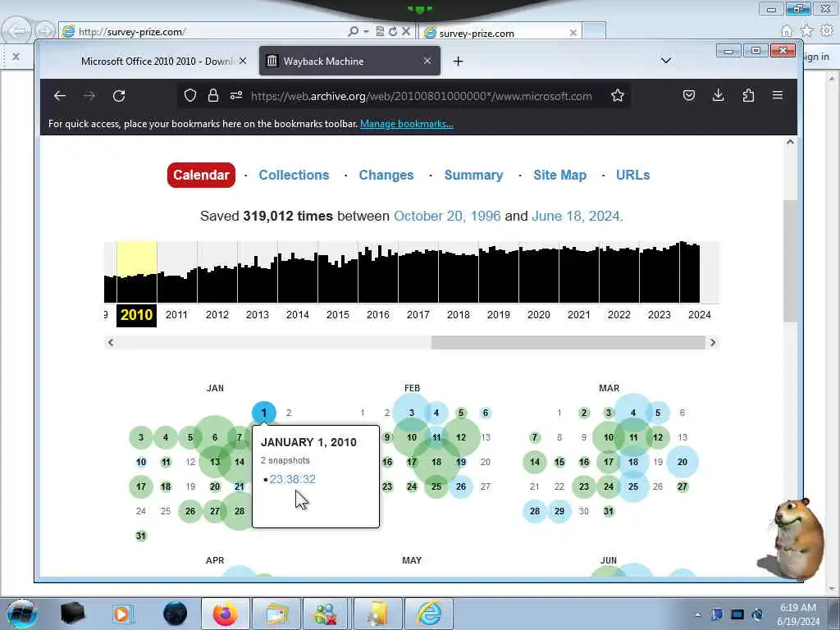The image size is (840, 630).
Task: Select March 20 calendar bubble
Action: tap(682, 462)
